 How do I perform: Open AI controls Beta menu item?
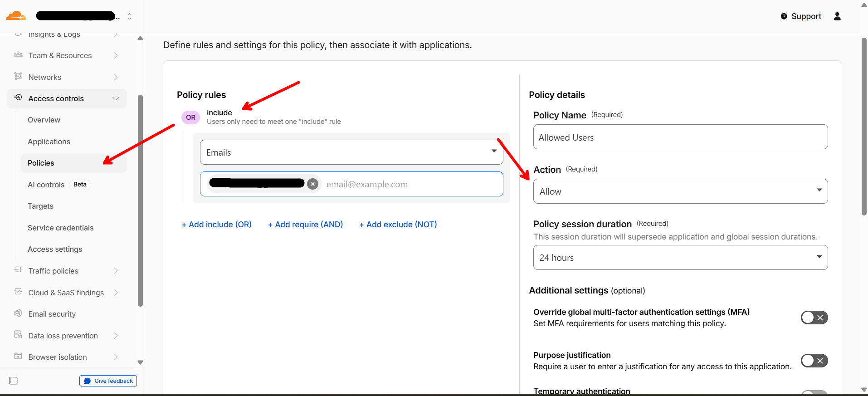click(x=59, y=185)
